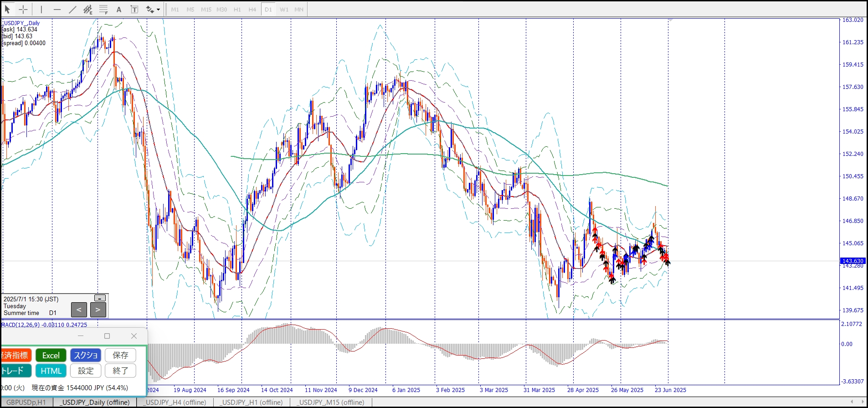Activate the crosshair tool
Image resolution: width=868 pixels, height=408 pixels.
point(23,9)
